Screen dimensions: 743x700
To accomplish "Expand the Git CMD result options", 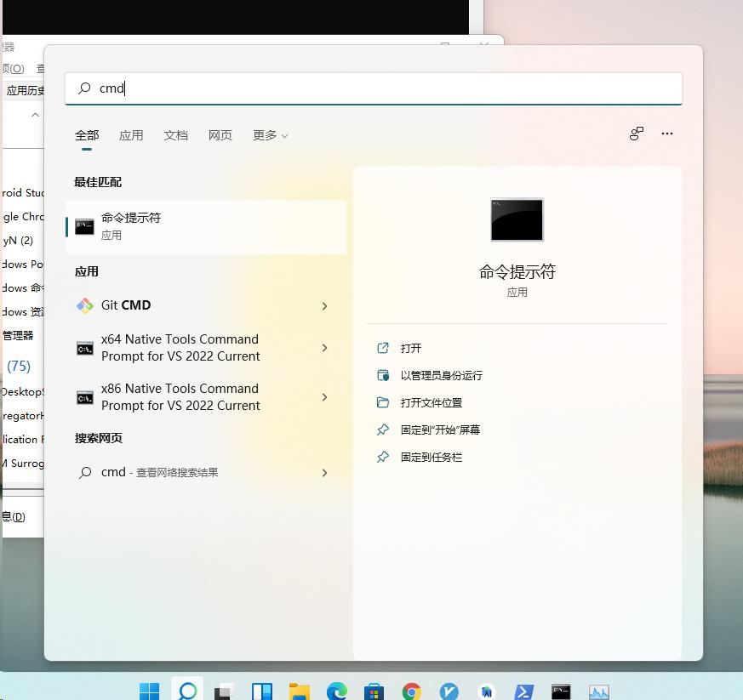I will coord(324,304).
